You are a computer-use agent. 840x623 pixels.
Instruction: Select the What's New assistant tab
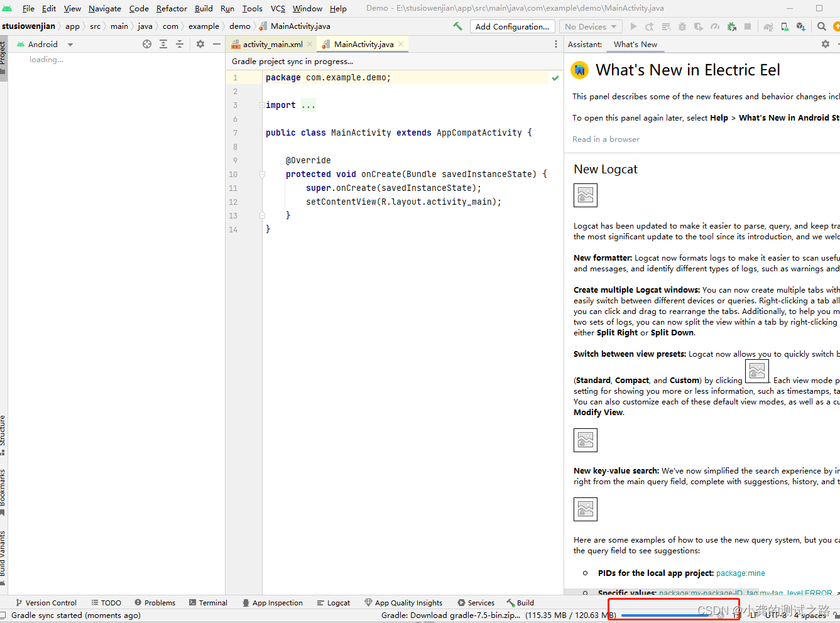(635, 44)
